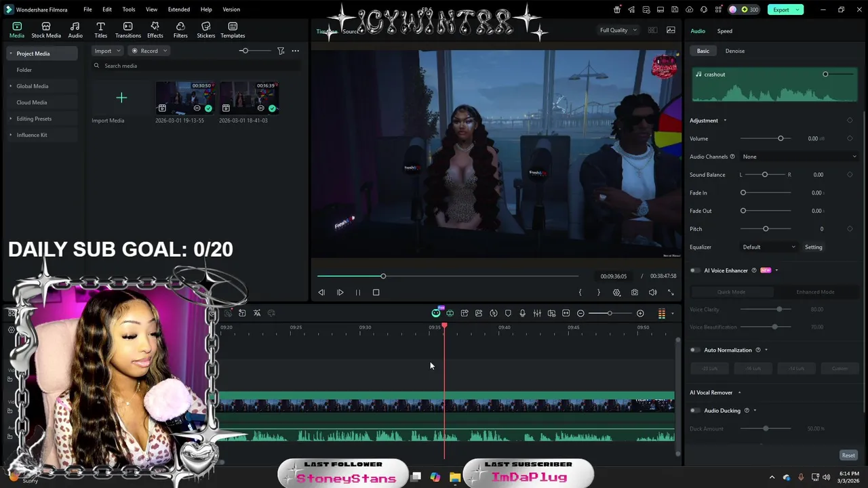Open the Tools menu

(x=129, y=9)
